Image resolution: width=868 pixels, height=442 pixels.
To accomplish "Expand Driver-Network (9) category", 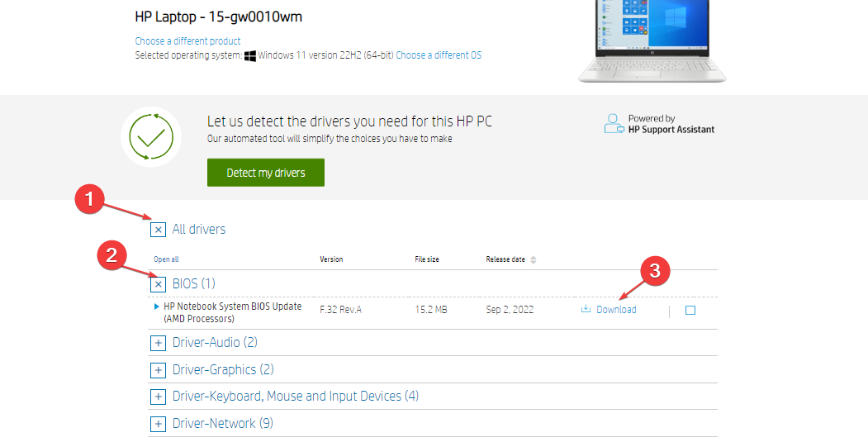I will click(x=158, y=424).
